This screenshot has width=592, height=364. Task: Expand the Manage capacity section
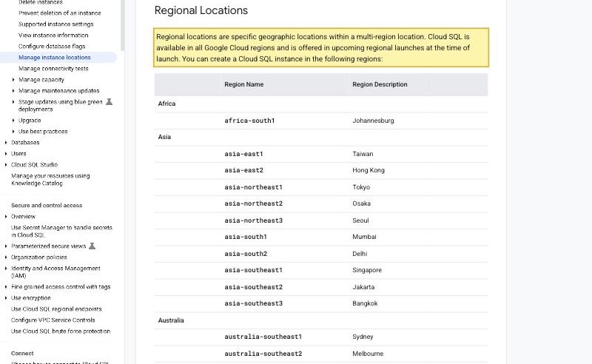[13, 80]
